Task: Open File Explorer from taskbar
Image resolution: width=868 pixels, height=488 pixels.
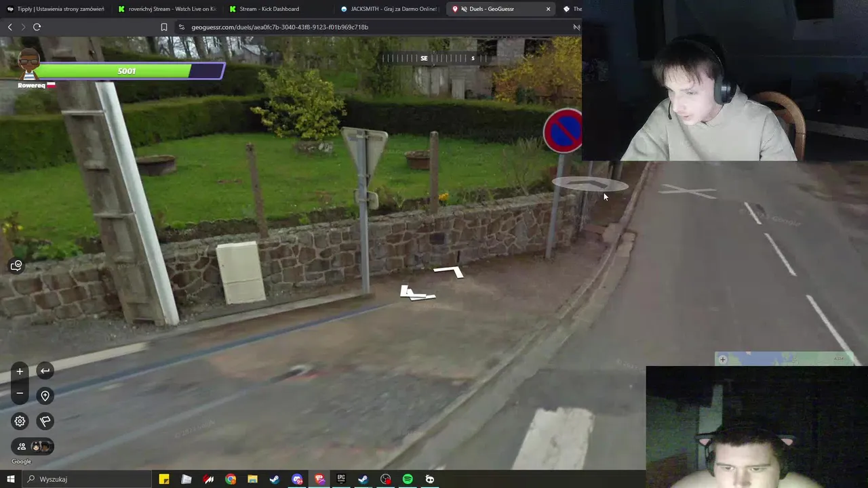Action: tap(252, 479)
